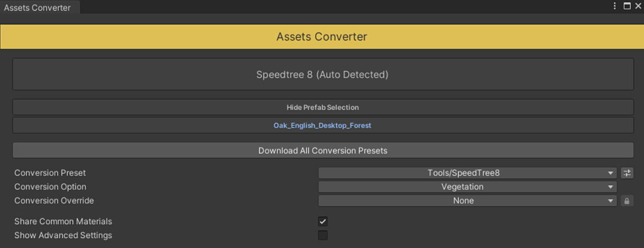Click the Oak_English_Desktop_Forest prefab button
644x248 pixels.
(323, 125)
